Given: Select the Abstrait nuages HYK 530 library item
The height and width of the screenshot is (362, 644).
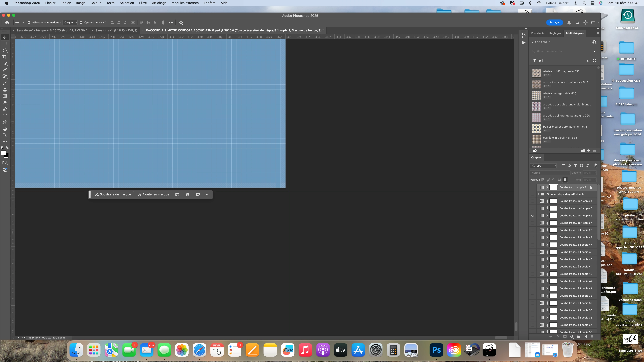Looking at the screenshot, I should point(559,93).
